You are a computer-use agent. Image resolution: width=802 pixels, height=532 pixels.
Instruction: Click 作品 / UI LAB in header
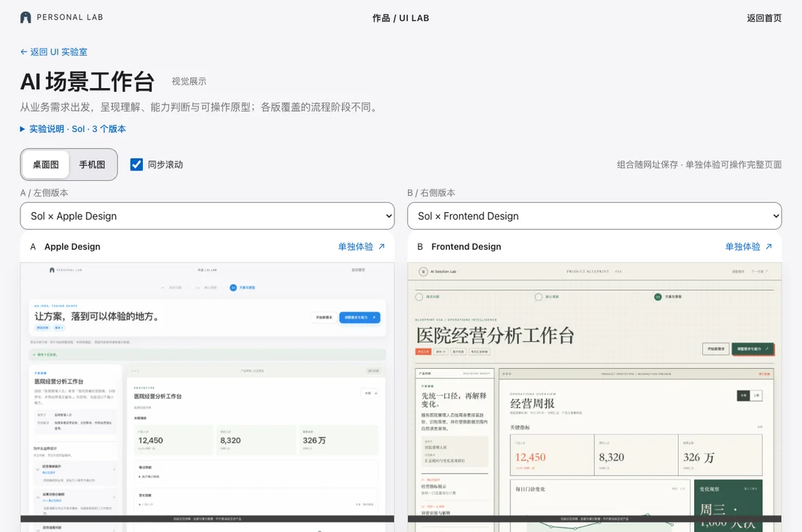pyautogui.click(x=400, y=18)
